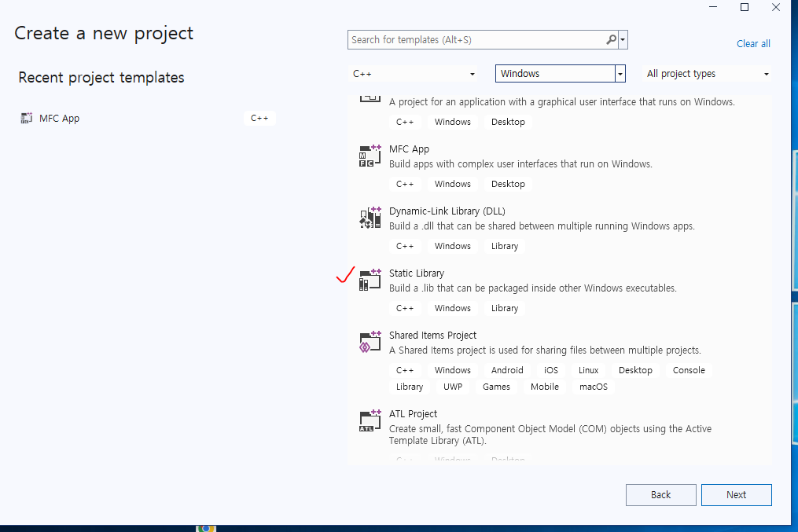Screen dimensions: 798x532
Task: Select the ATL Project title
Action: point(413,414)
